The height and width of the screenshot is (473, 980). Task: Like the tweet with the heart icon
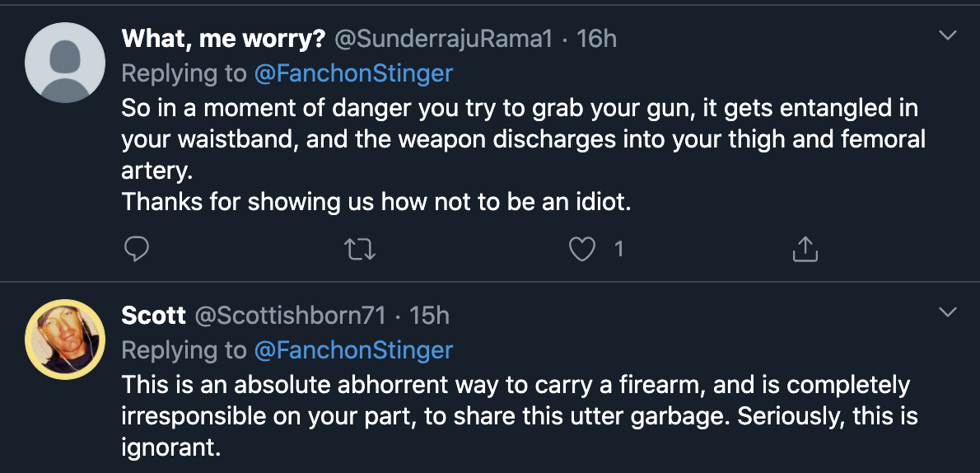pyautogui.click(x=582, y=250)
